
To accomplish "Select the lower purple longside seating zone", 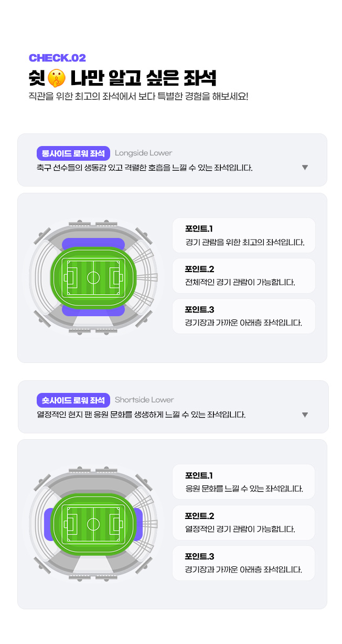I will tap(93, 311).
